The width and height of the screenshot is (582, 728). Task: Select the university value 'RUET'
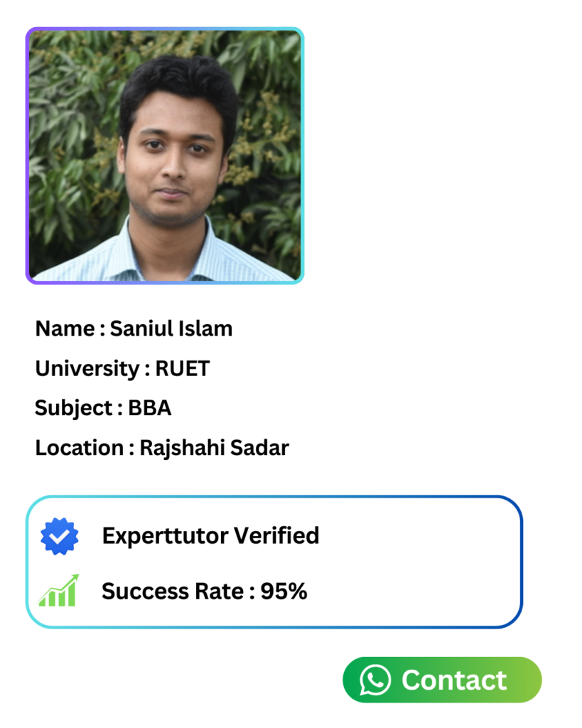[183, 368]
